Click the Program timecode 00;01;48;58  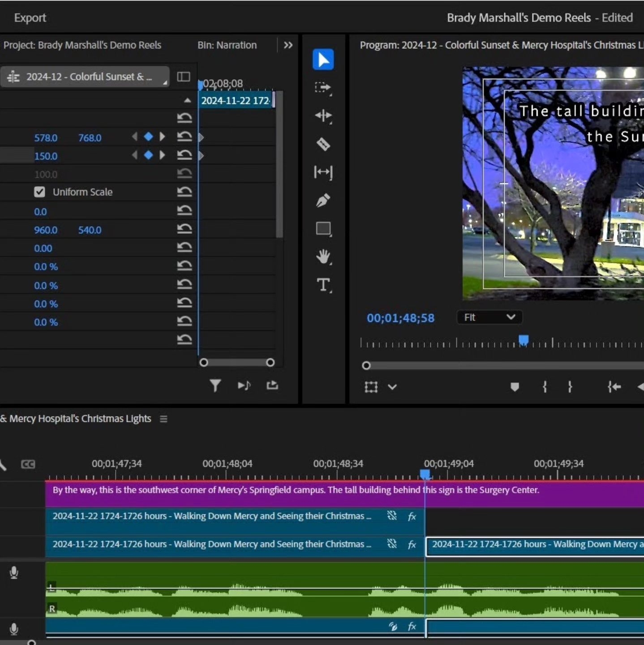(400, 318)
